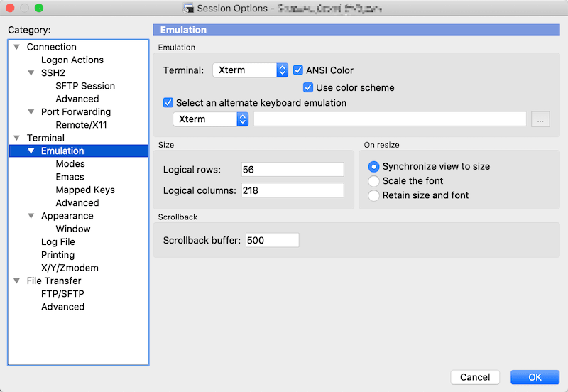This screenshot has height=392, width=568.
Task: Open the Logon Actions category
Action: pyautogui.click(x=72, y=60)
